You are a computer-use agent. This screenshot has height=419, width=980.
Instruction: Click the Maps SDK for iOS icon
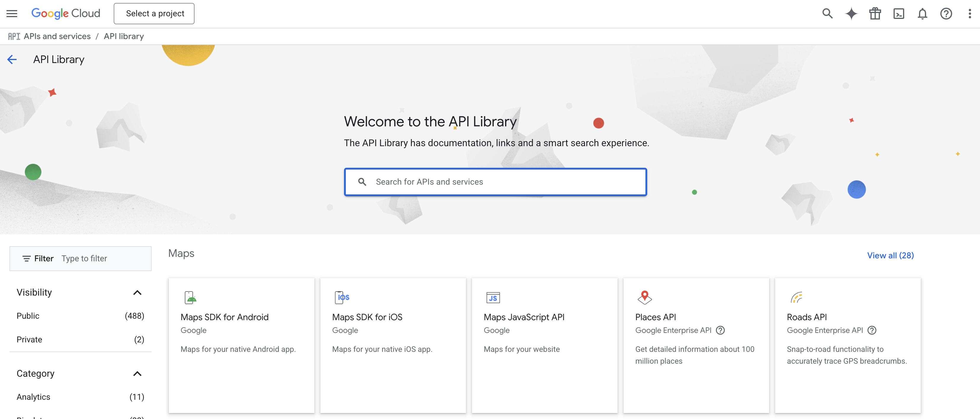342,297
